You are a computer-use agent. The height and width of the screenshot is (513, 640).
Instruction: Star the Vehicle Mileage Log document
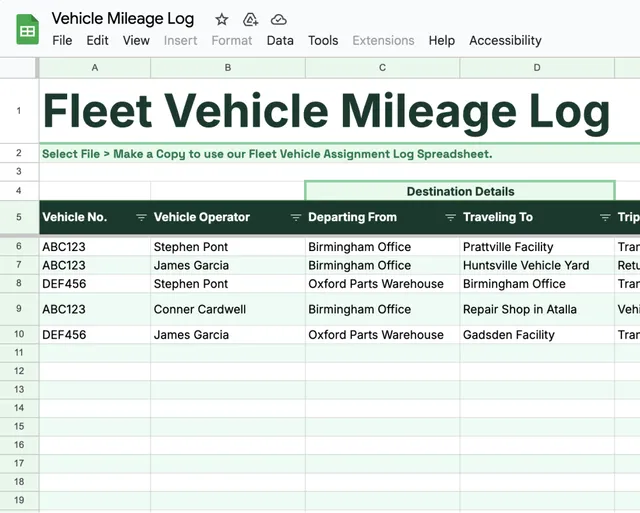coord(222,19)
